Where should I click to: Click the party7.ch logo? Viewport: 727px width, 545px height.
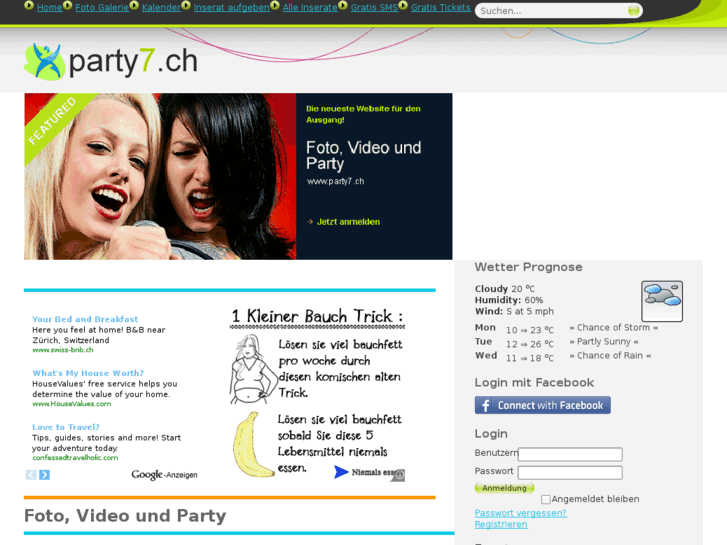[110, 61]
